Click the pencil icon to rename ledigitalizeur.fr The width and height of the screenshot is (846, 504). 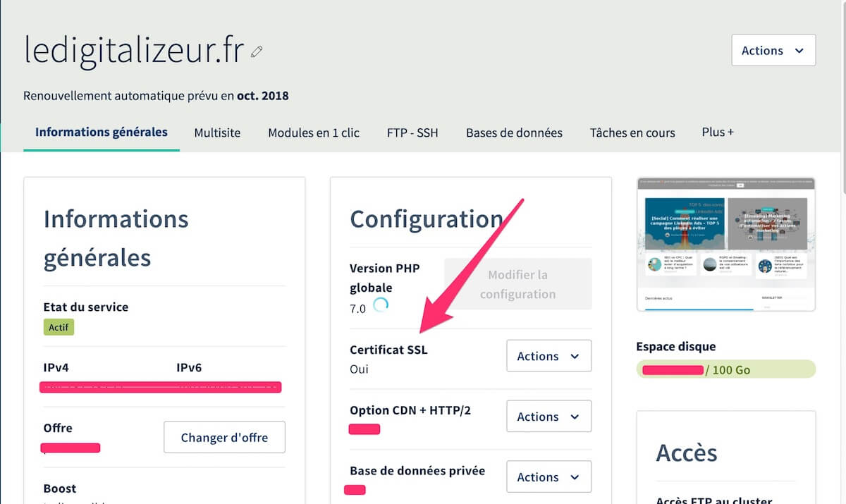(x=256, y=50)
